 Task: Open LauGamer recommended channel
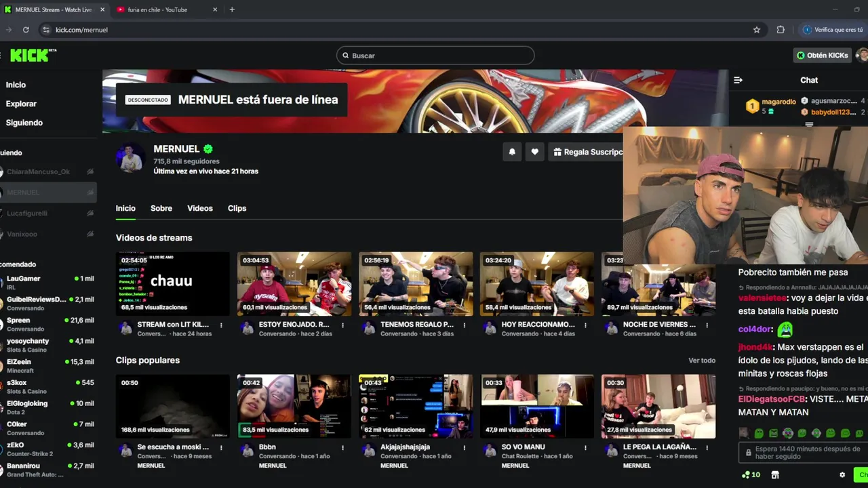click(48, 283)
